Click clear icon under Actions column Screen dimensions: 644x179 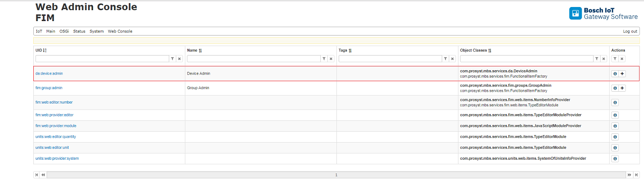point(622,59)
